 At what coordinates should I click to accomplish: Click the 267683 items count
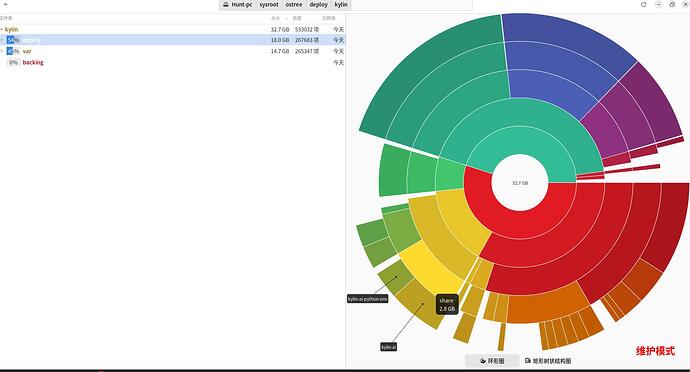click(307, 40)
